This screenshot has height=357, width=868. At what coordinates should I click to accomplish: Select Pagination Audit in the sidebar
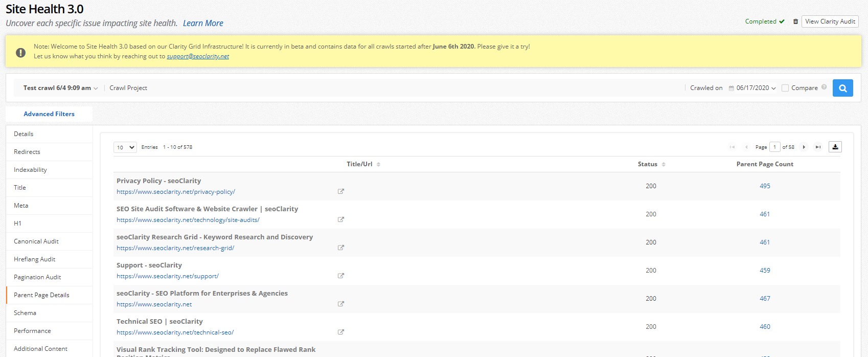tap(49, 277)
